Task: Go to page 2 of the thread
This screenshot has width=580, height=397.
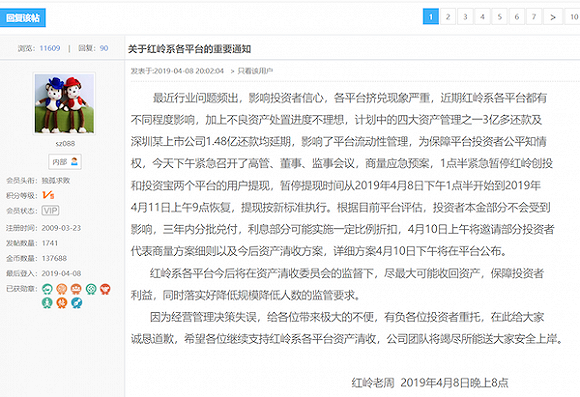Action: 448,17
